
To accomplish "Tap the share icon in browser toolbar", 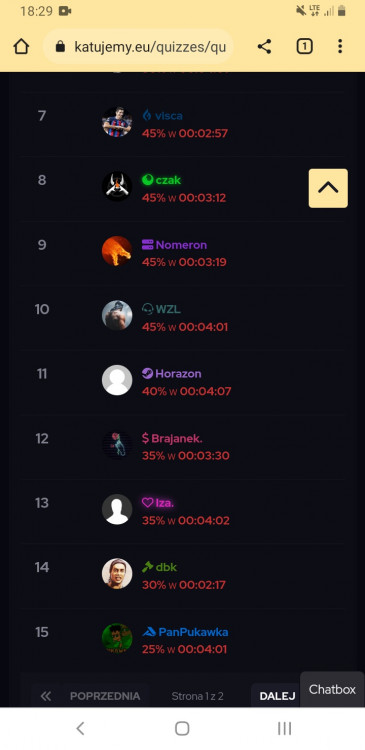I will 264,46.
